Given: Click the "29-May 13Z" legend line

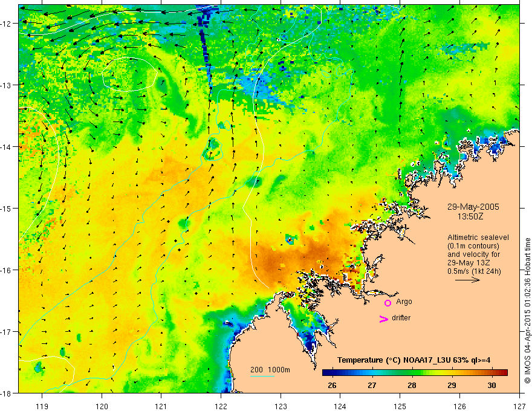Looking at the screenshot, I should click(469, 263).
